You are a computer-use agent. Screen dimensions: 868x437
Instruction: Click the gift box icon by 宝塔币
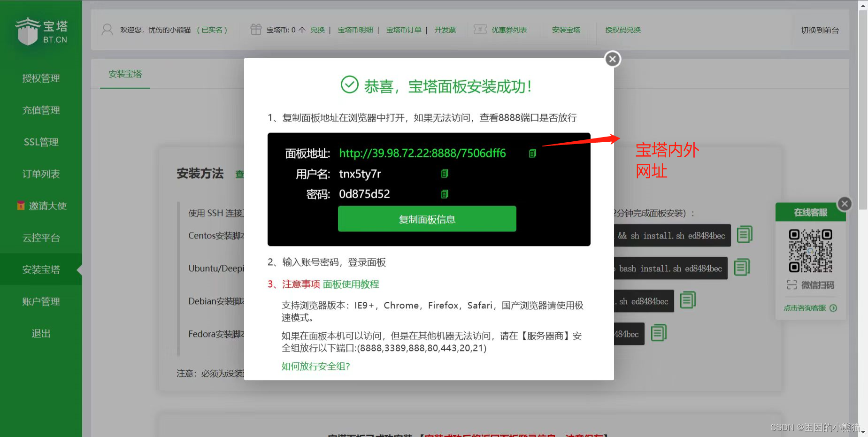pyautogui.click(x=256, y=30)
